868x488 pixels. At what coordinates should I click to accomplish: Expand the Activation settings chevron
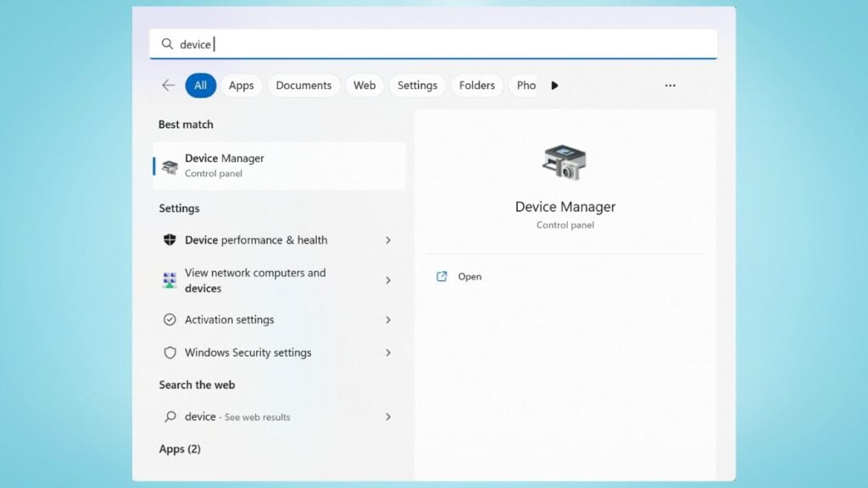(388, 320)
